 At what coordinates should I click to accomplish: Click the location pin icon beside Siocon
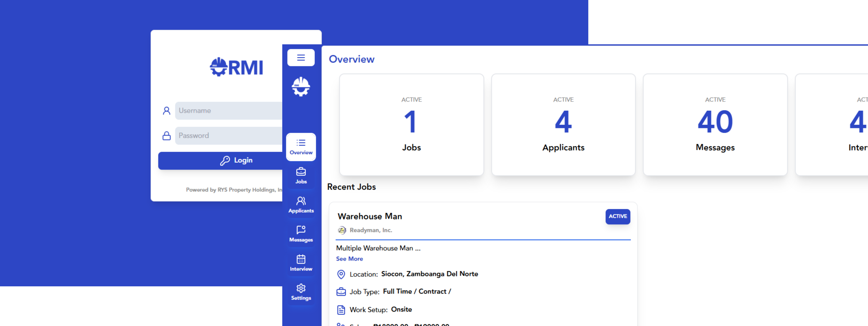coord(341,274)
